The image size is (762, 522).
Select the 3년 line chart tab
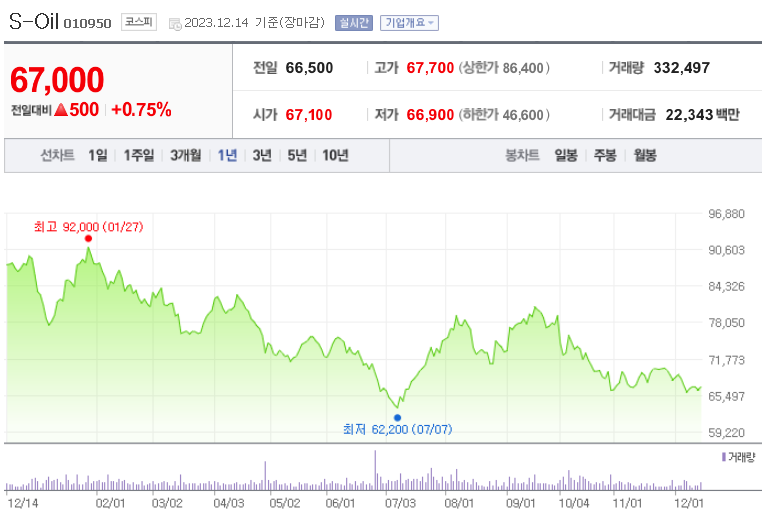click(x=262, y=156)
